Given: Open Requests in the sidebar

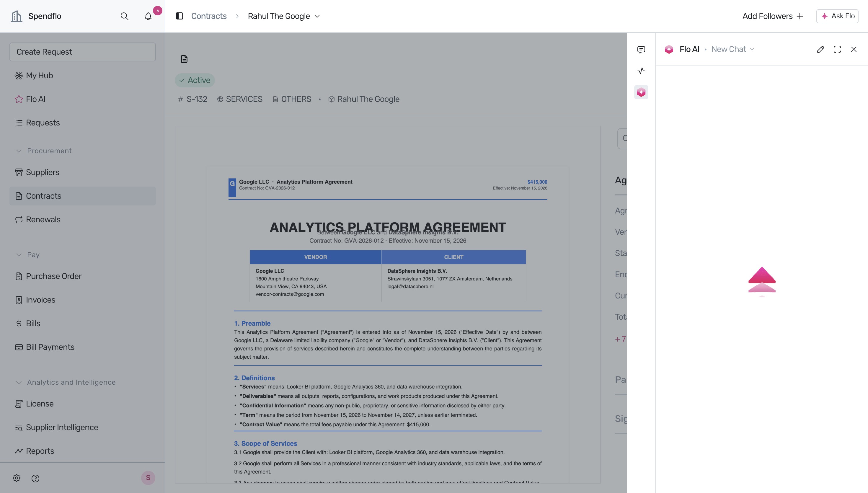Looking at the screenshot, I should point(83,123).
